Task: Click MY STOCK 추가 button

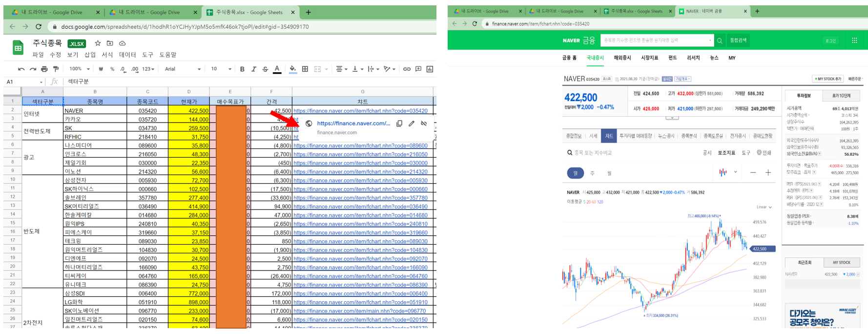Action: (827, 79)
